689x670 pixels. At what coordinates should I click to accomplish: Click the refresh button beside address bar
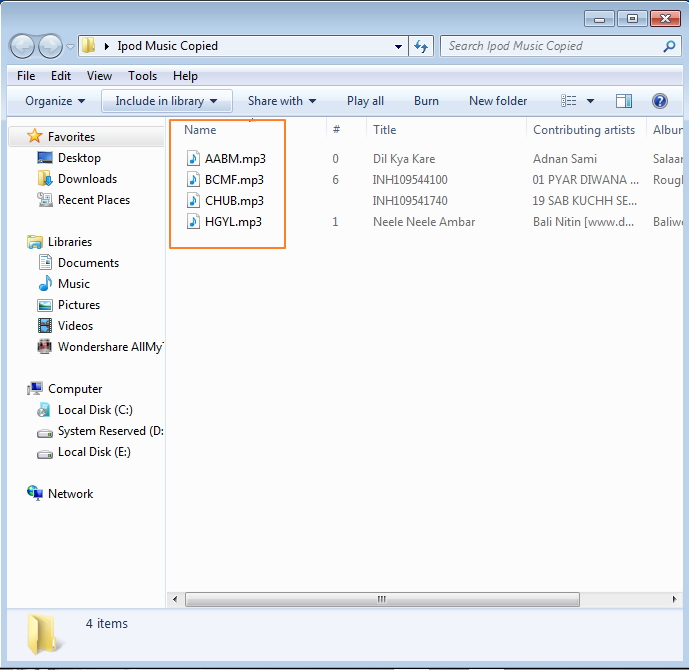[421, 46]
